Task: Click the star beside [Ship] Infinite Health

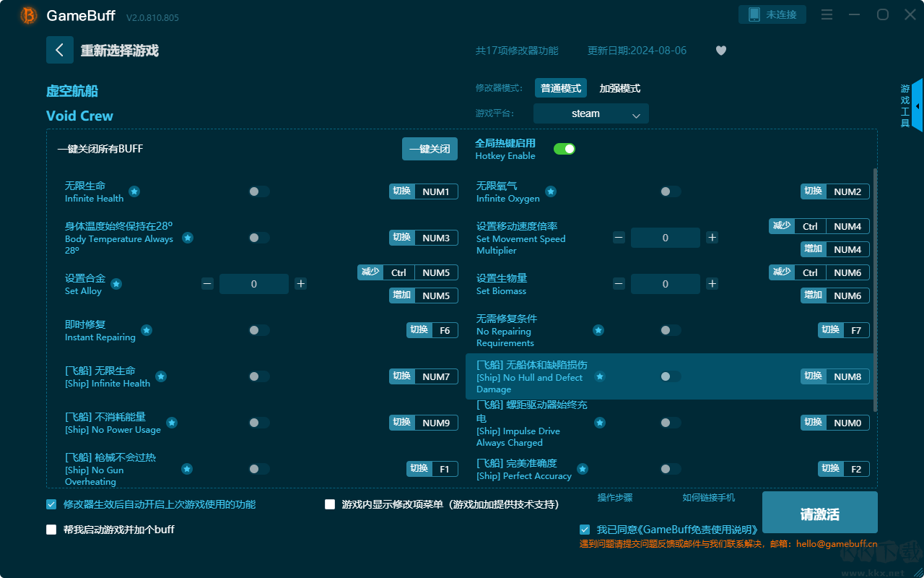Action: (x=161, y=376)
